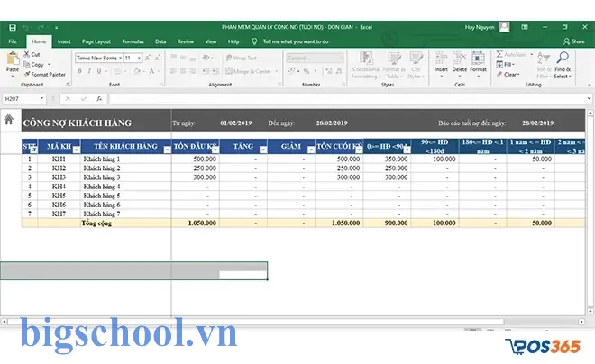Viewport: 595px width, 364px height.
Task: Open the Help tab
Action: pyautogui.click(x=233, y=41)
